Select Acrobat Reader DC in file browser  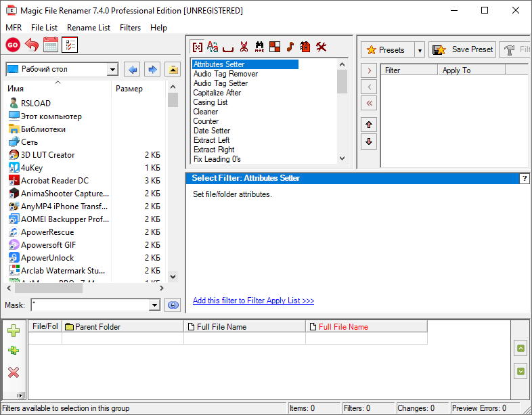click(x=55, y=181)
